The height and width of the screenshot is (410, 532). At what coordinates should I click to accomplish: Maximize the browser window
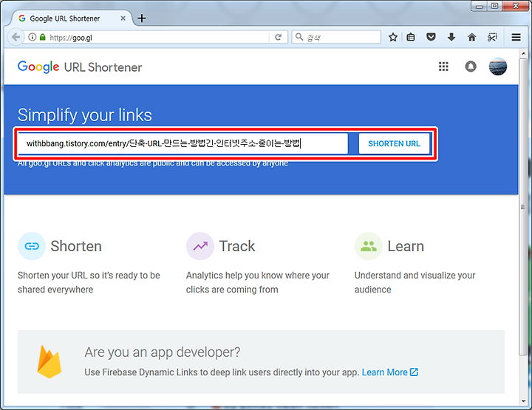[x=494, y=7]
